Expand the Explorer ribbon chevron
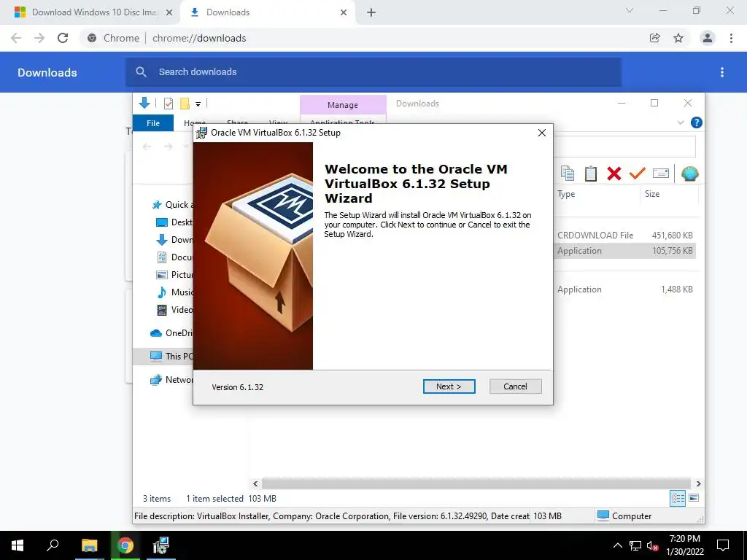 point(681,122)
